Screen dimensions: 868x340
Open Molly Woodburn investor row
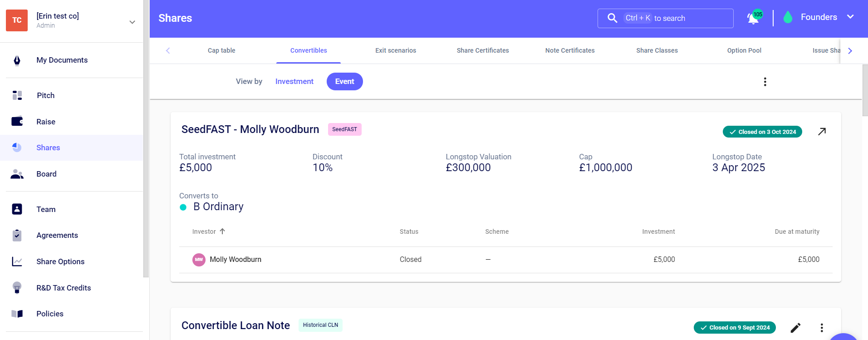point(235,260)
